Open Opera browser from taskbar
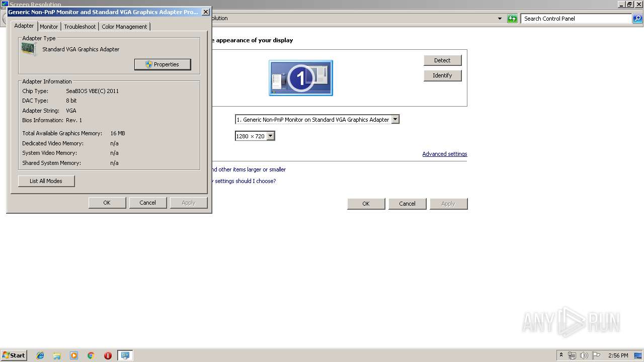Screen dimensions: 644x362 108,355
